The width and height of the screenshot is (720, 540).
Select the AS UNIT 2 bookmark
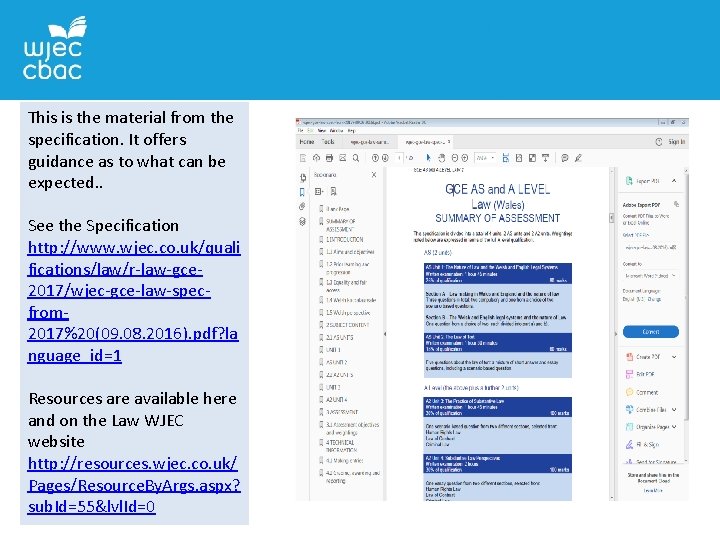(337, 362)
